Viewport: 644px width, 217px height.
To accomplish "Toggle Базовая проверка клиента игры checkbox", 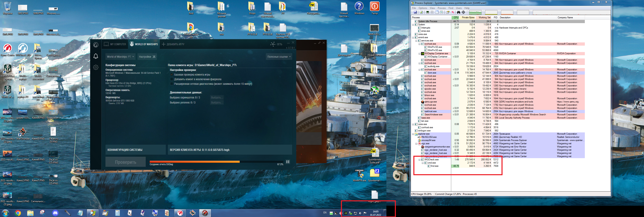I will (171, 75).
